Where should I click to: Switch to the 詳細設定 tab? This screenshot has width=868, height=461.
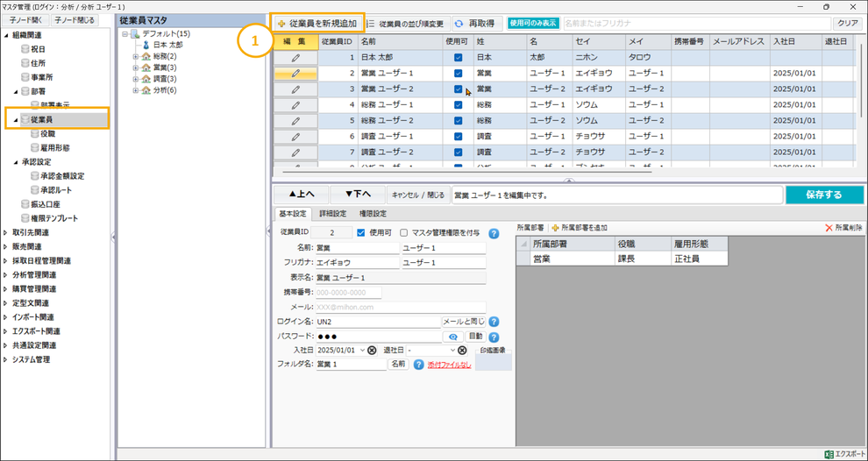(332, 214)
